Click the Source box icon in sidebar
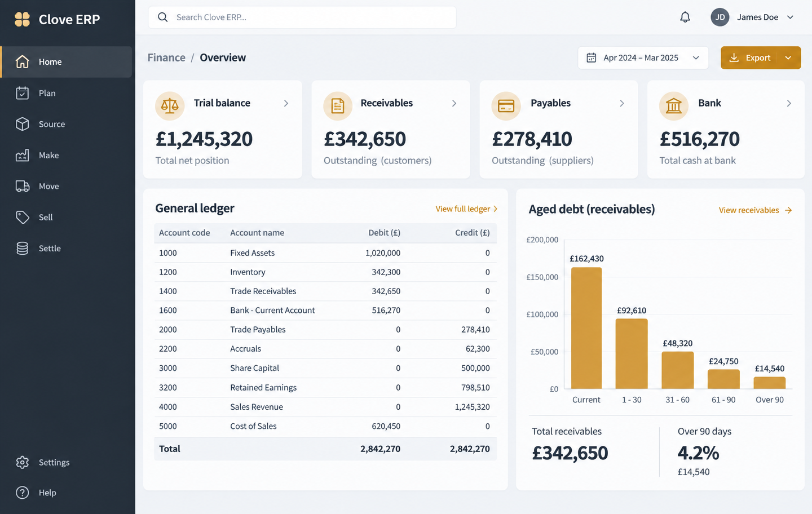 tap(23, 124)
